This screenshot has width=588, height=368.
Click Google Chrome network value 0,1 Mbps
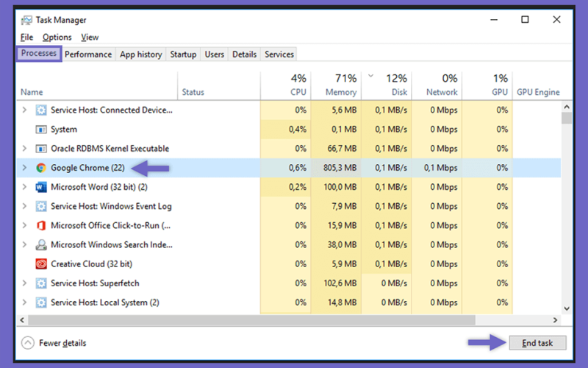click(x=440, y=168)
